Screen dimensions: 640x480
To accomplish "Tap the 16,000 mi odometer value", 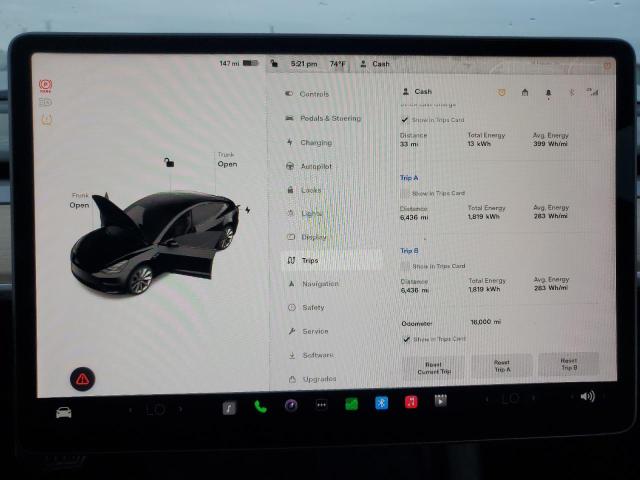I will click(486, 322).
